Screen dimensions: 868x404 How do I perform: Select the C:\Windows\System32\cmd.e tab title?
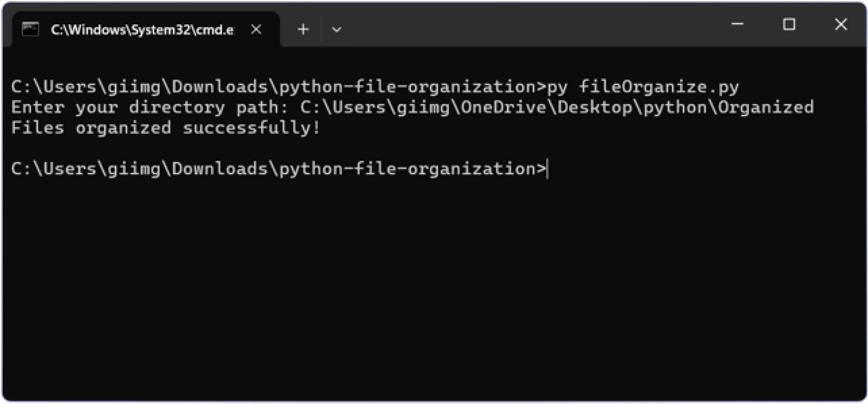pos(142,29)
